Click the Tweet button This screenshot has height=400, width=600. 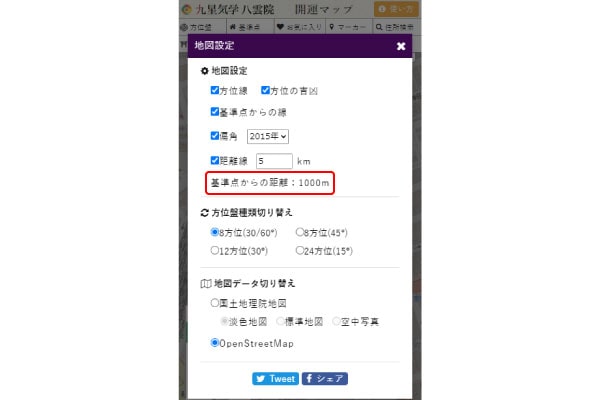point(276,379)
